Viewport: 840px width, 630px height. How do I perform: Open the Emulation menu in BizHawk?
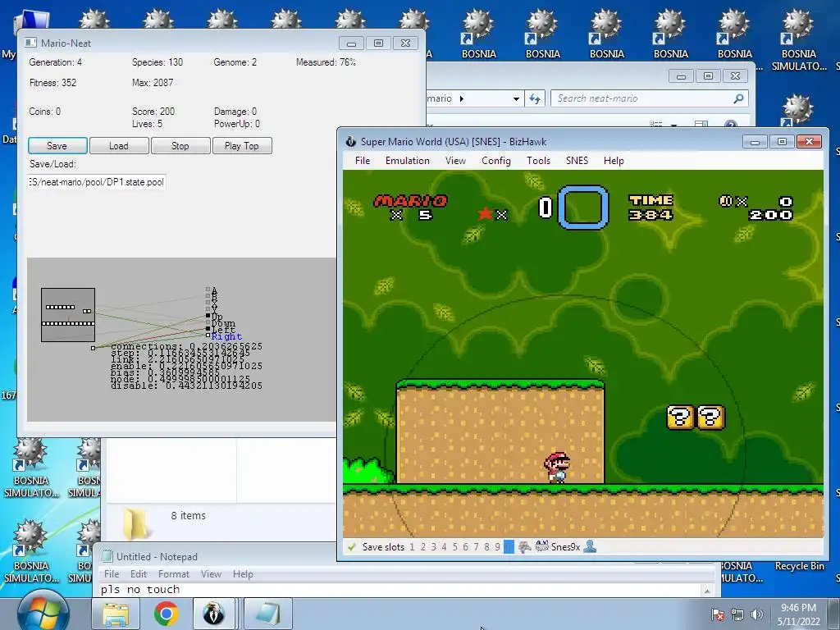click(408, 161)
